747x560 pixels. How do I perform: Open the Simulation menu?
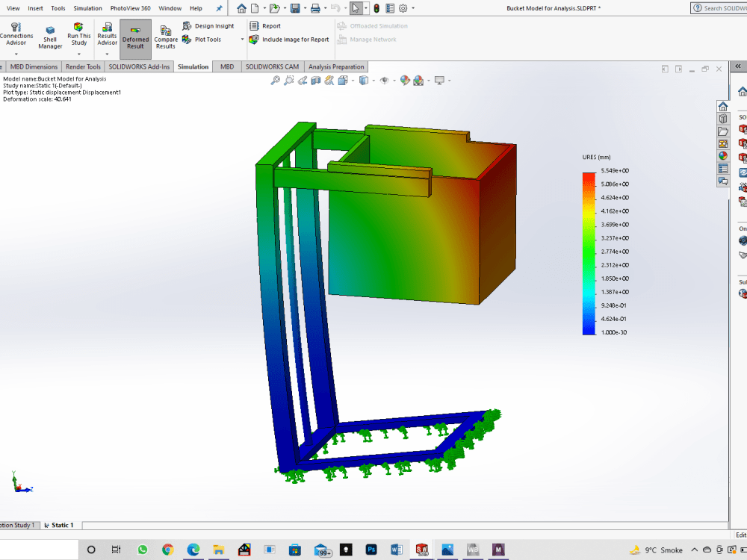87,8
